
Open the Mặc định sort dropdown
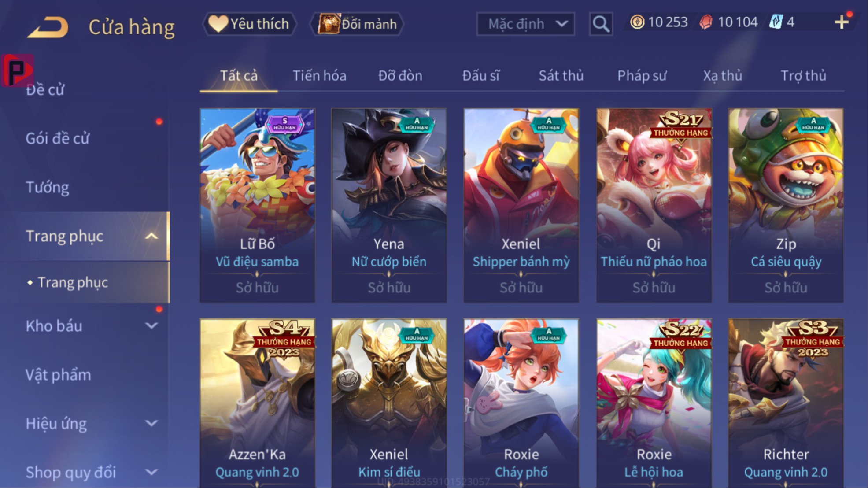(525, 24)
